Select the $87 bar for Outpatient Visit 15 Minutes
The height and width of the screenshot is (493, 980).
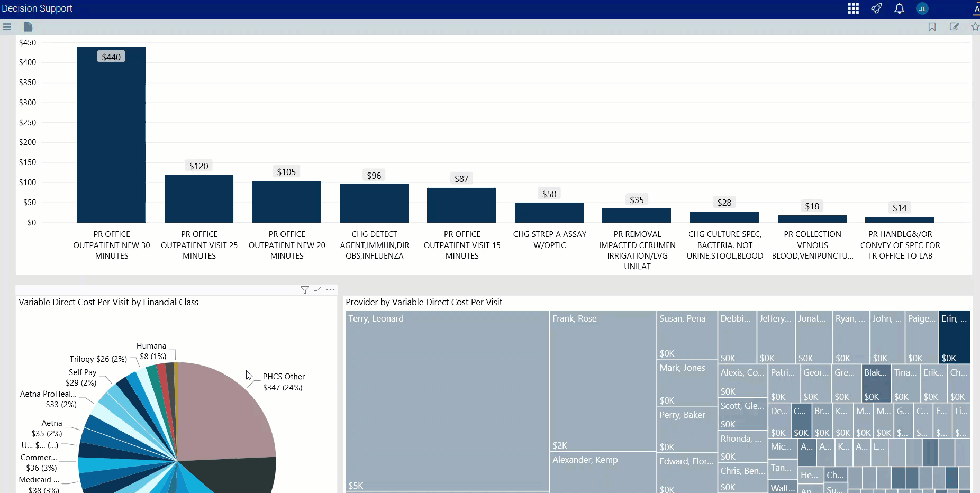(x=461, y=205)
